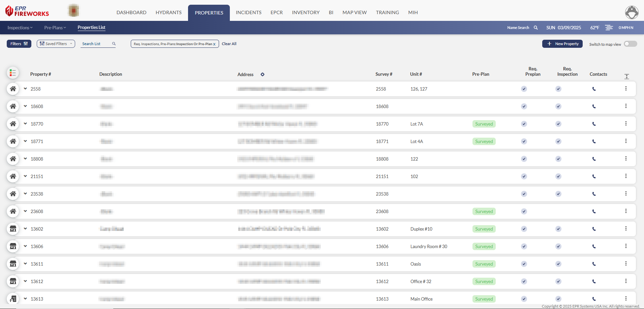Click the address sort icon in header
This screenshot has width=644, height=309.
point(263,74)
